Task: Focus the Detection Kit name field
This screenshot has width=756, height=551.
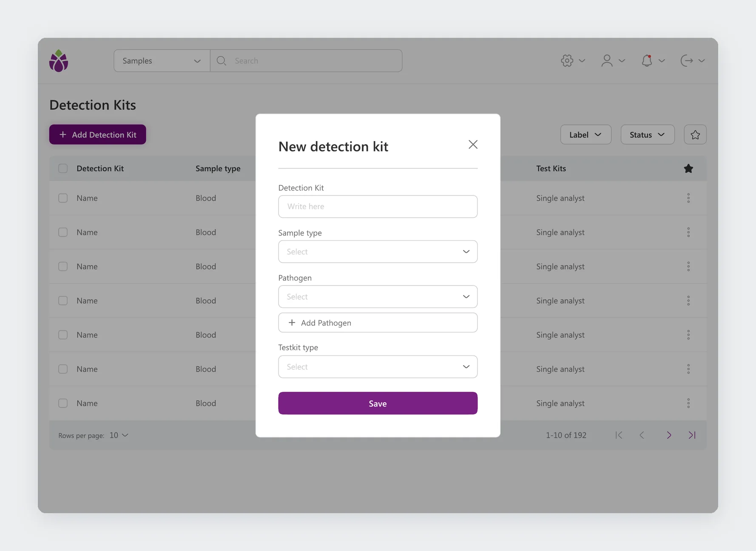Action: (x=378, y=207)
